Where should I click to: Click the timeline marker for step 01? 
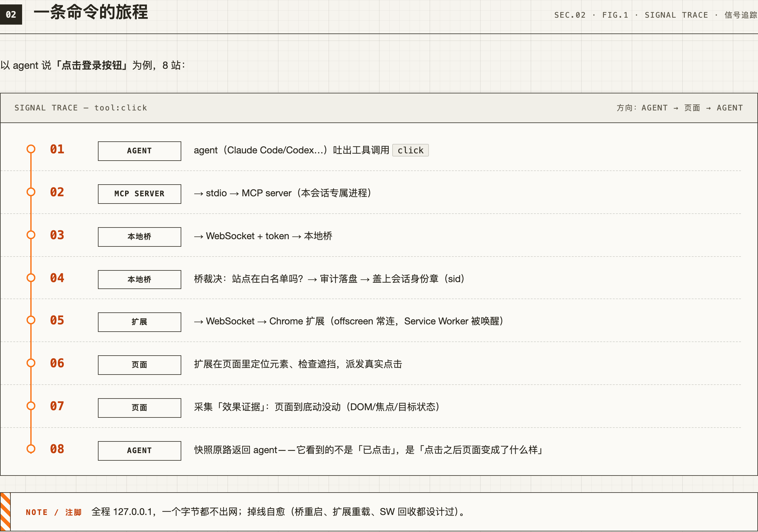tap(31, 149)
